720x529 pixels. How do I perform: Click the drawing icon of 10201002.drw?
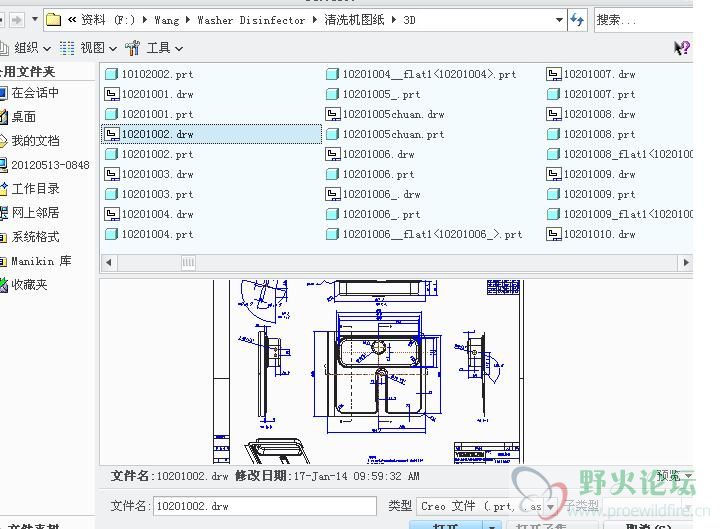111,134
